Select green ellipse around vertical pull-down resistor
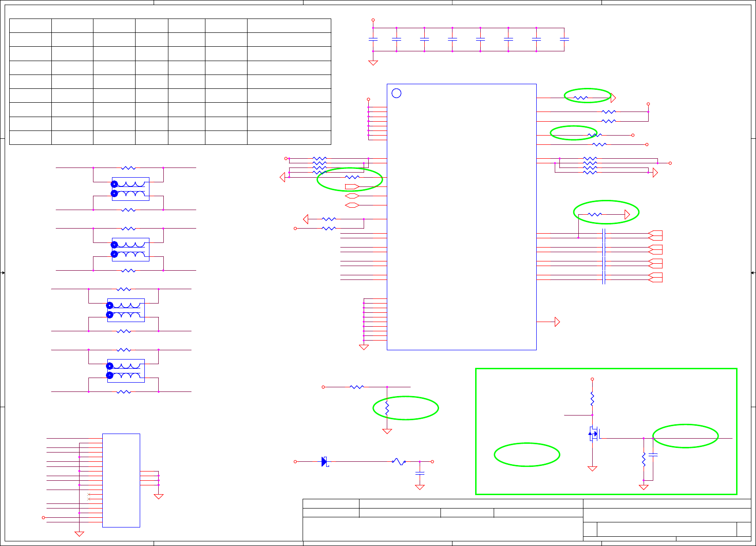The height and width of the screenshot is (546, 756). point(406,408)
